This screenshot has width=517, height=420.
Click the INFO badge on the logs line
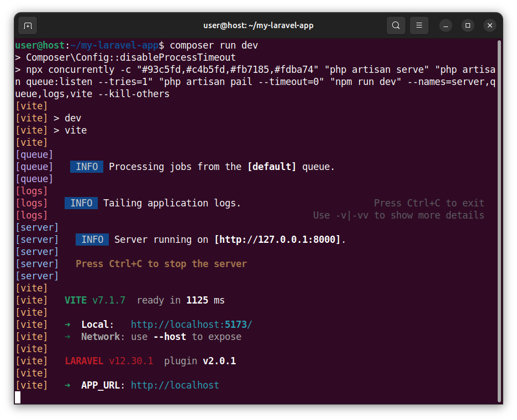point(81,203)
